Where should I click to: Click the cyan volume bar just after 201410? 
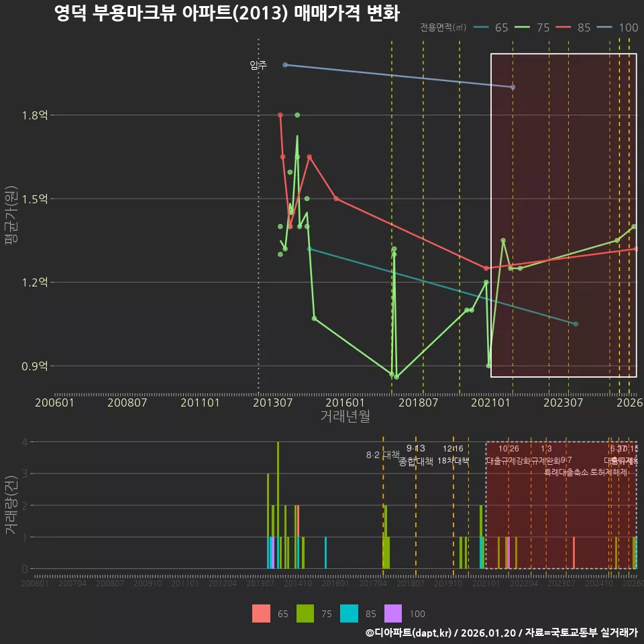coord(326,553)
